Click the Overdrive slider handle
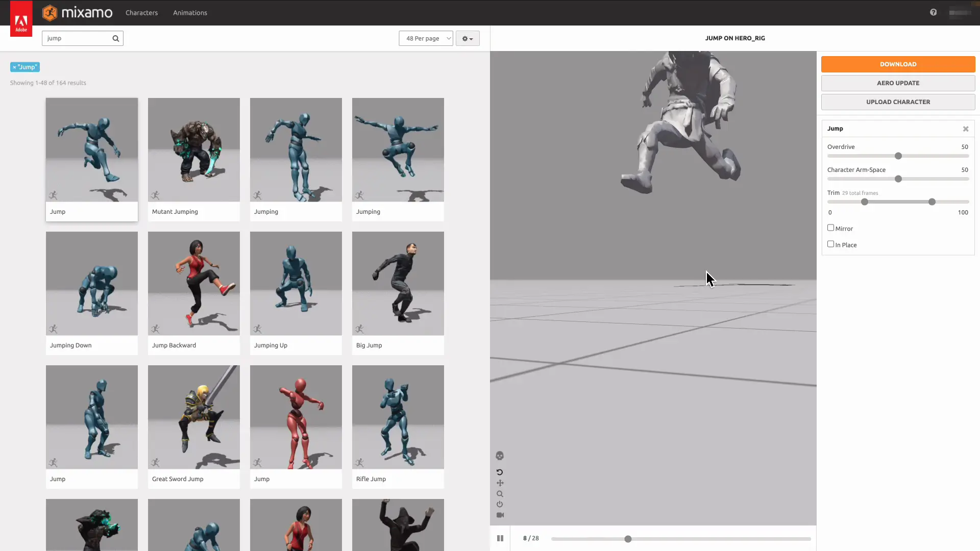This screenshot has height=551, width=980. tap(898, 156)
